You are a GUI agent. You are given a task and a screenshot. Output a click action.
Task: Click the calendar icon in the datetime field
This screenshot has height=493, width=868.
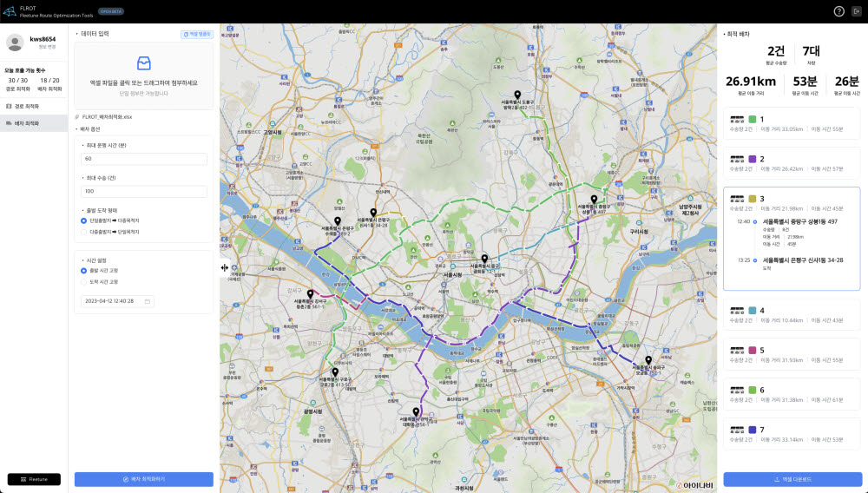click(x=148, y=301)
